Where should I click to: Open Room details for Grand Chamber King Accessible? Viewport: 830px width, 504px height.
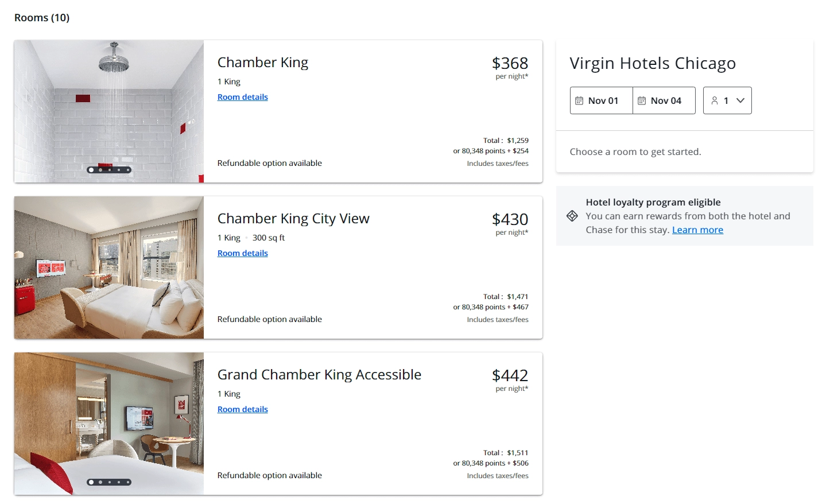(x=242, y=409)
